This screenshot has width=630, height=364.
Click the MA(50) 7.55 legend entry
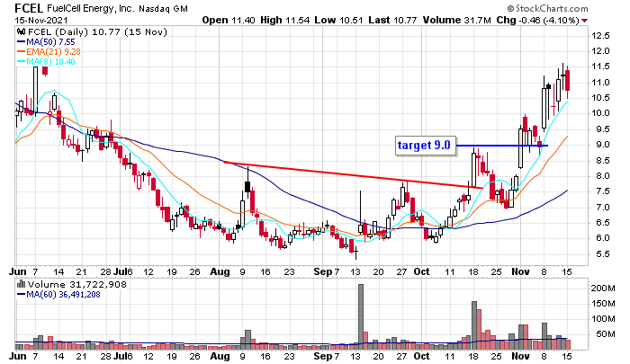pyautogui.click(x=50, y=42)
